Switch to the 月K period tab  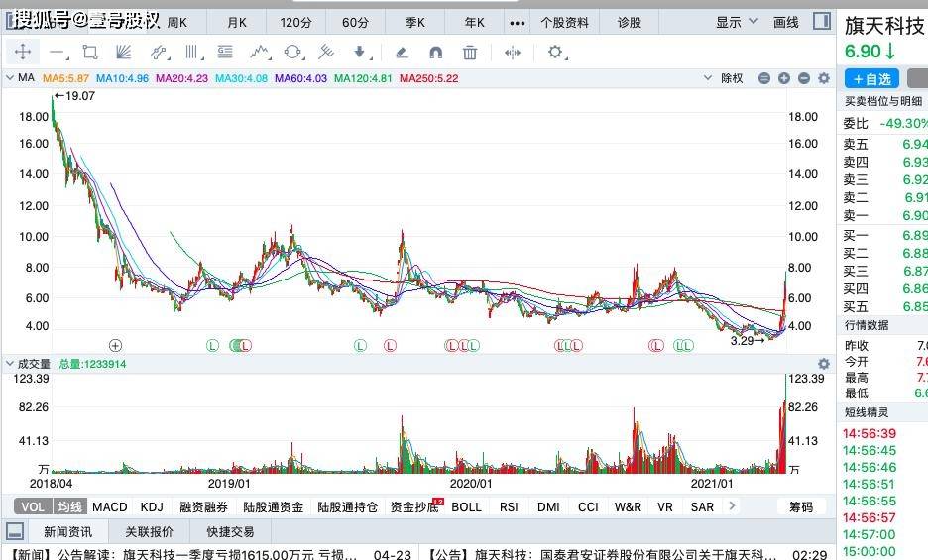point(237,22)
